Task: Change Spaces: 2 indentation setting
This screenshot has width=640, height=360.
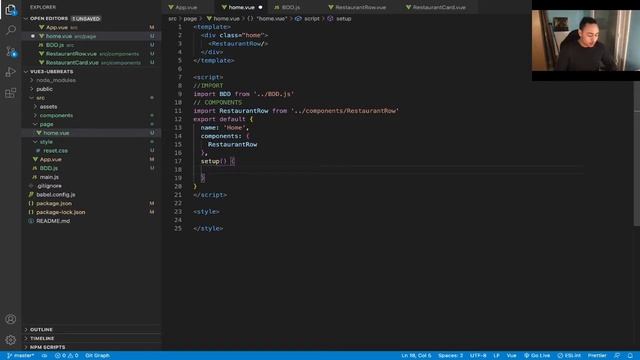Action: coord(451,356)
